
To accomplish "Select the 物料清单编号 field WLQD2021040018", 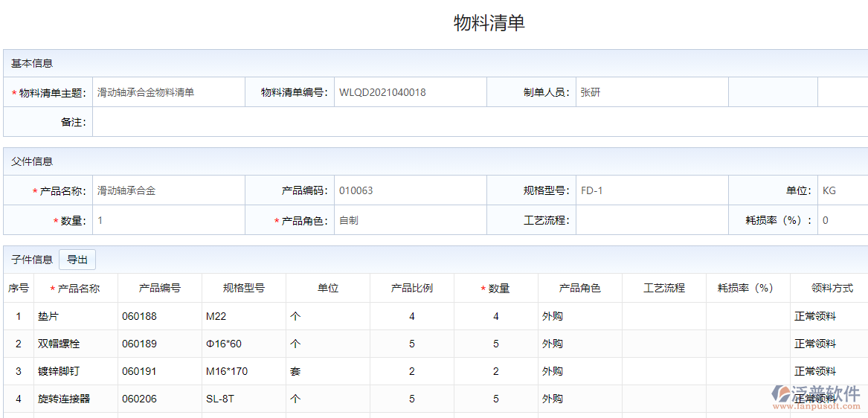I will [x=410, y=92].
